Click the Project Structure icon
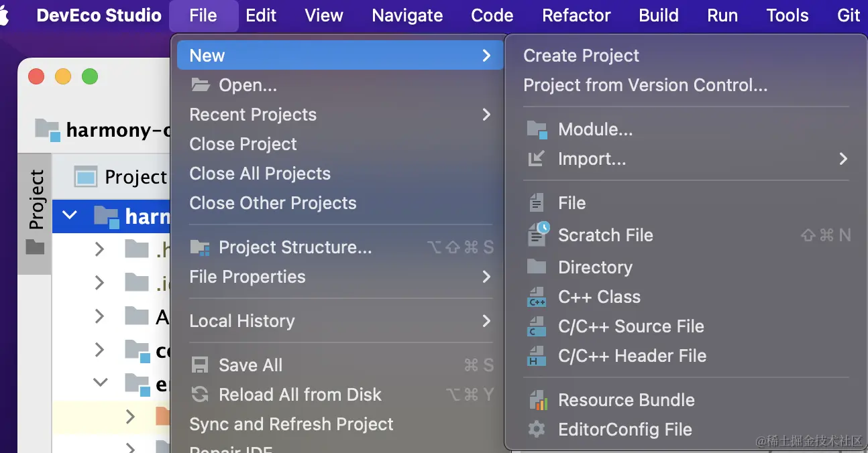The height and width of the screenshot is (453, 868). click(200, 247)
